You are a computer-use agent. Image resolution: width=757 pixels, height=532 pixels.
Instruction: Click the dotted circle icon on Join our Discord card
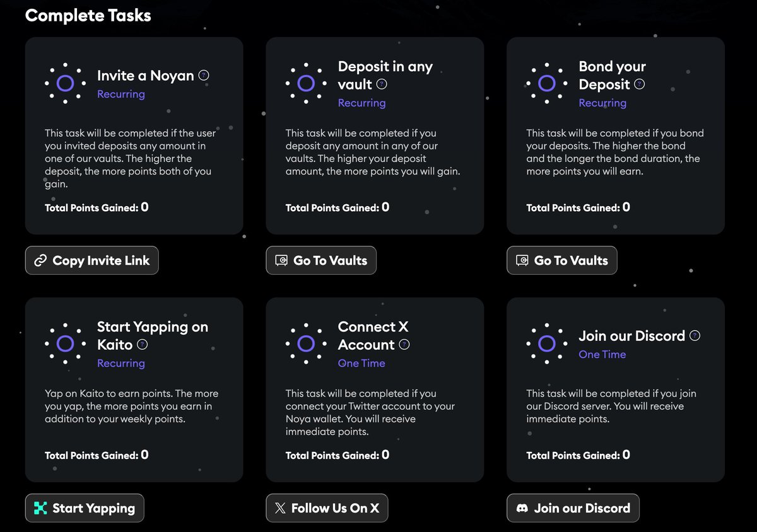click(547, 344)
